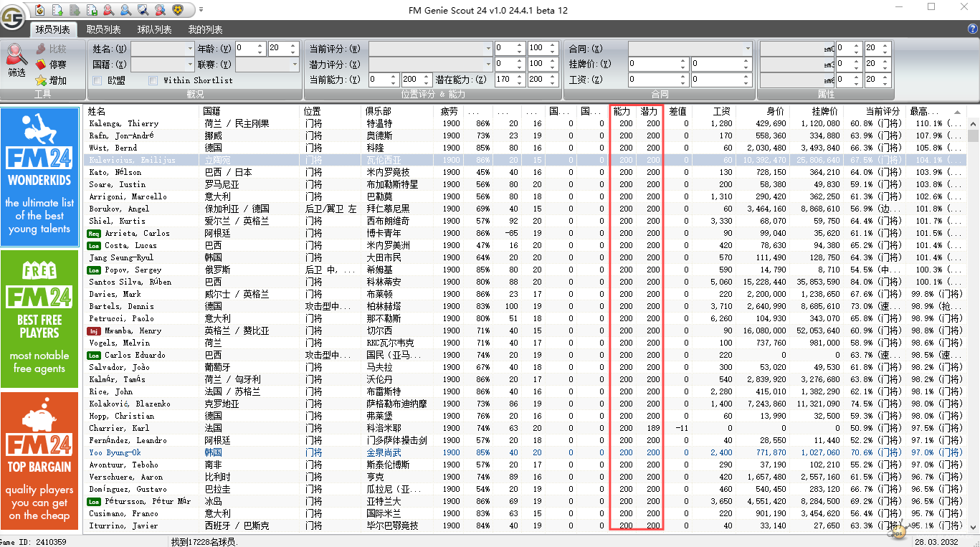Click the two-person search toolbar icon
The width and height of the screenshot is (980, 547).
coord(160,9)
